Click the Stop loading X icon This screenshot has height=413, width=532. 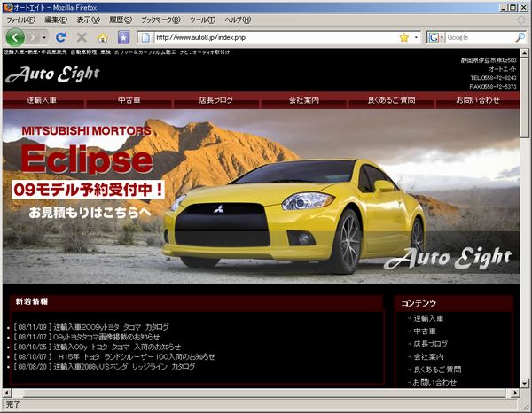point(82,37)
